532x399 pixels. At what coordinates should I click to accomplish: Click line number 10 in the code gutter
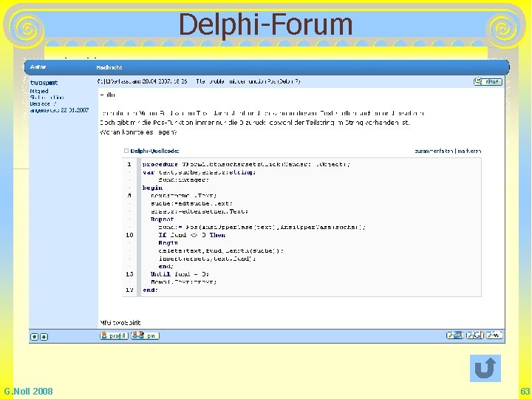pos(129,235)
